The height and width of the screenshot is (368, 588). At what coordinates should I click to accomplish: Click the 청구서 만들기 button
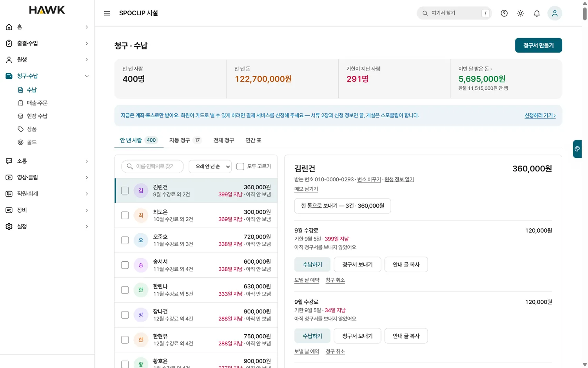[539, 46]
